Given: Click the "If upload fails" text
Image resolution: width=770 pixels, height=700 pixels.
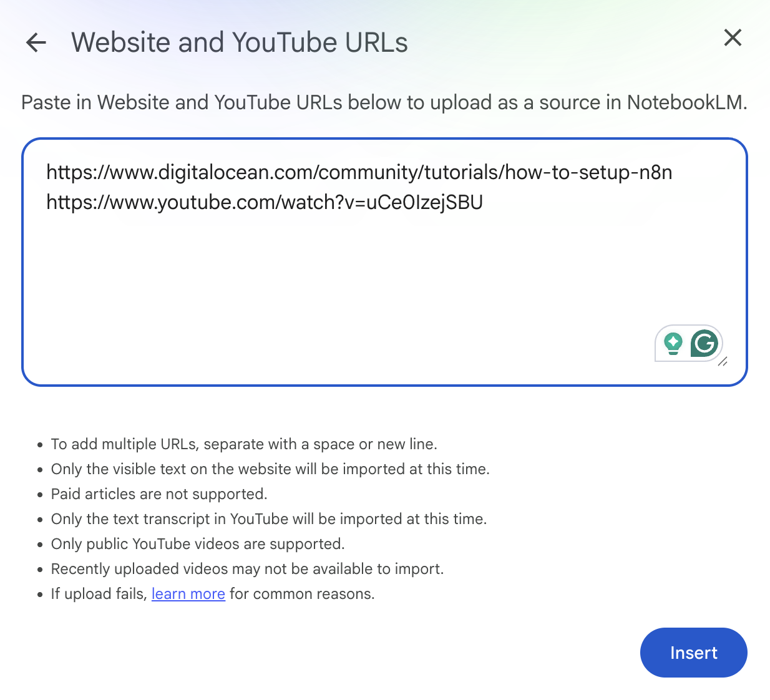Looking at the screenshot, I should click(x=99, y=594).
